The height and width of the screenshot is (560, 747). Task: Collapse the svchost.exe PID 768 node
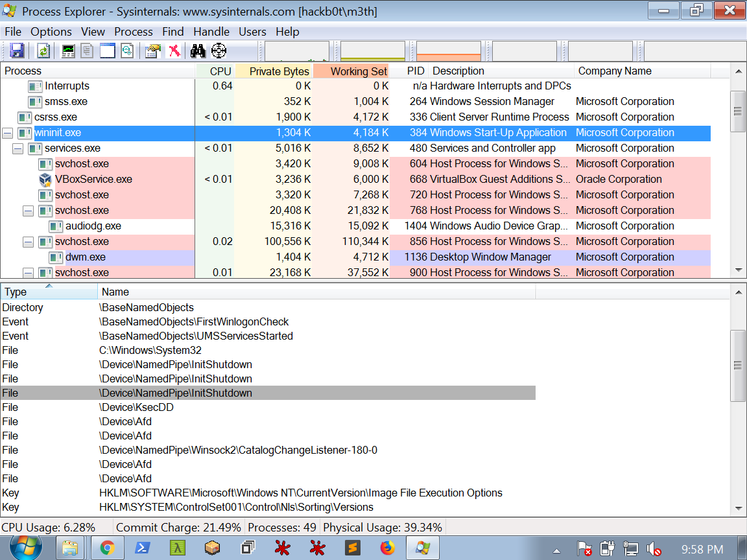pos(29,211)
